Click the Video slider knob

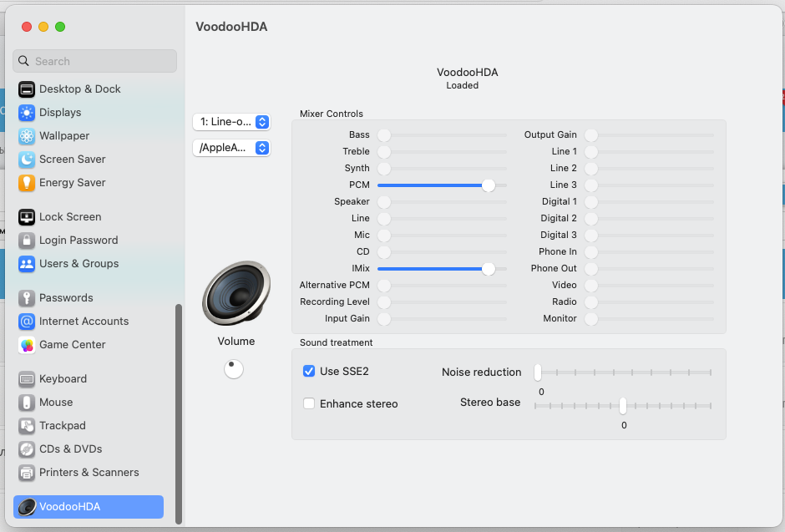591,286
